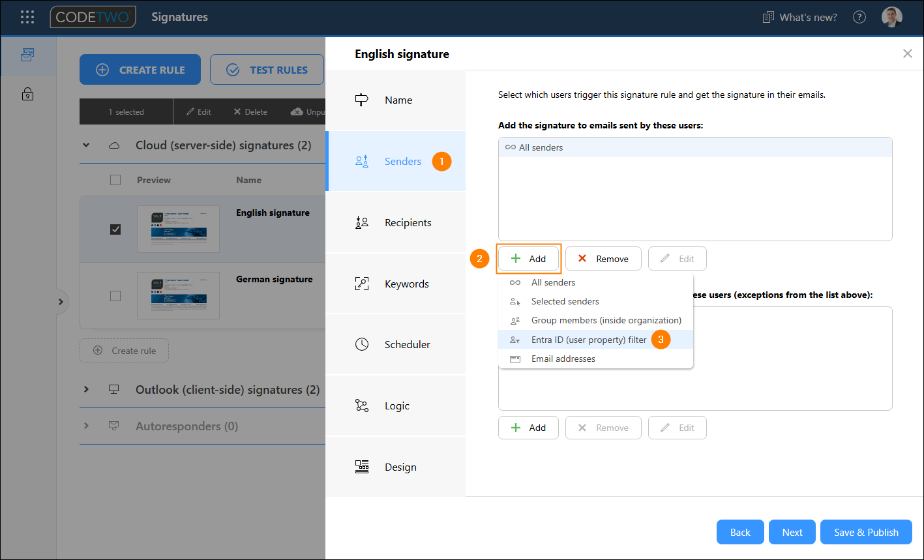Image resolution: width=924 pixels, height=560 pixels.
Task: Click the dashed Create rule button
Action: click(124, 351)
